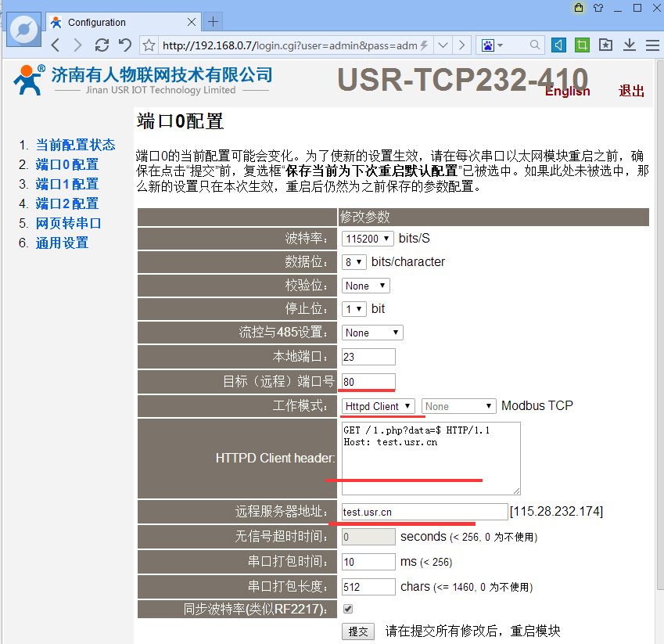Open 当前配置状态 in the sidebar
The image size is (664, 644).
(x=75, y=145)
